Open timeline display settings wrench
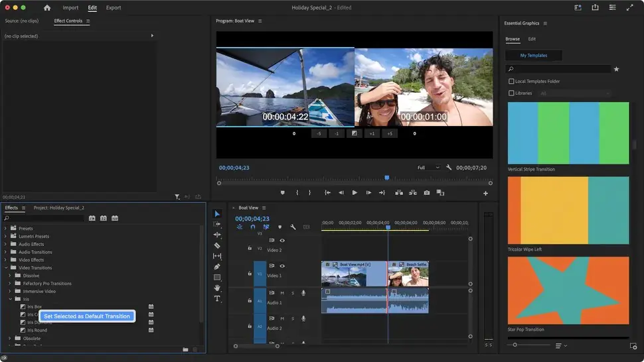The height and width of the screenshot is (362, 644). [x=293, y=227]
